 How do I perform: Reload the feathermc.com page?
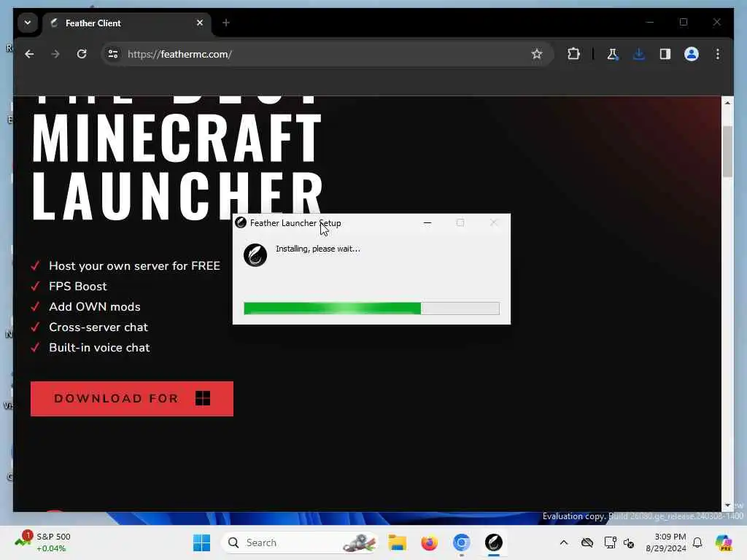[x=82, y=54]
